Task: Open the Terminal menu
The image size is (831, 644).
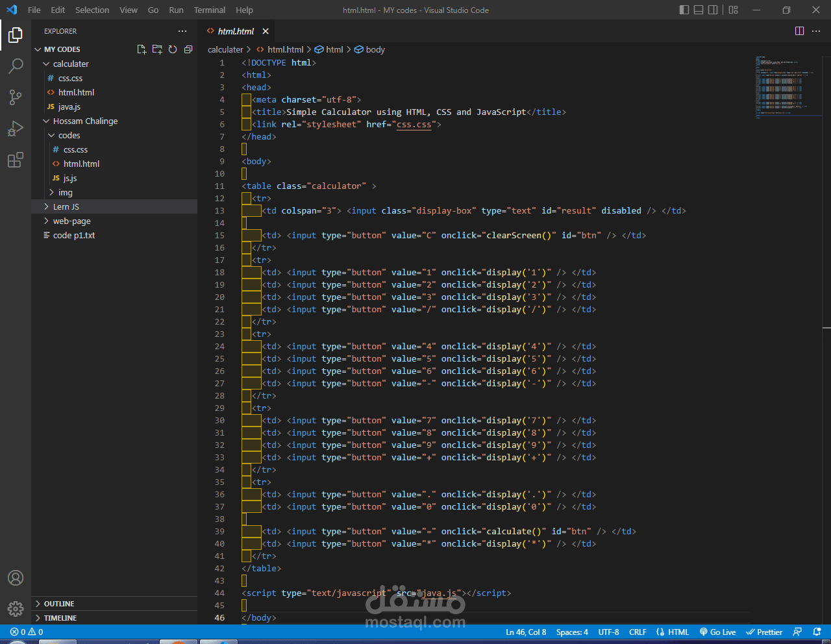Action: pos(209,10)
